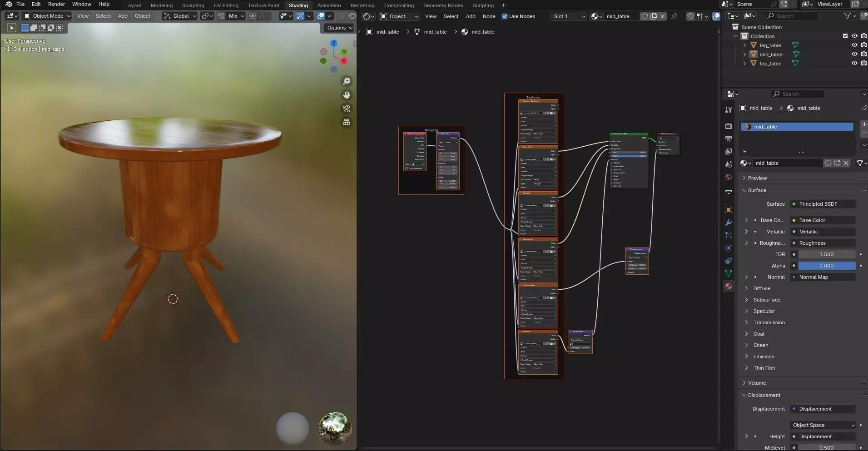Open the Render menu
This screenshot has height=451, width=868.
click(56, 4)
